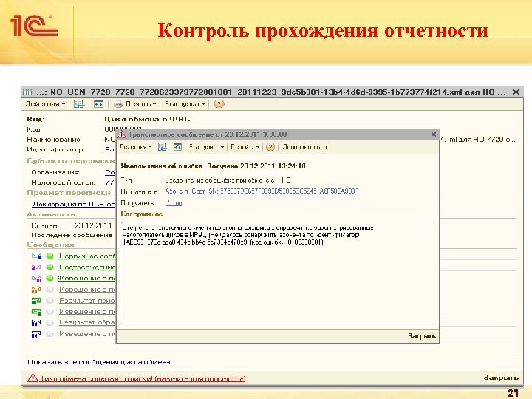Click blue arrow icon beside Первичное сообщение

pos(36,256)
